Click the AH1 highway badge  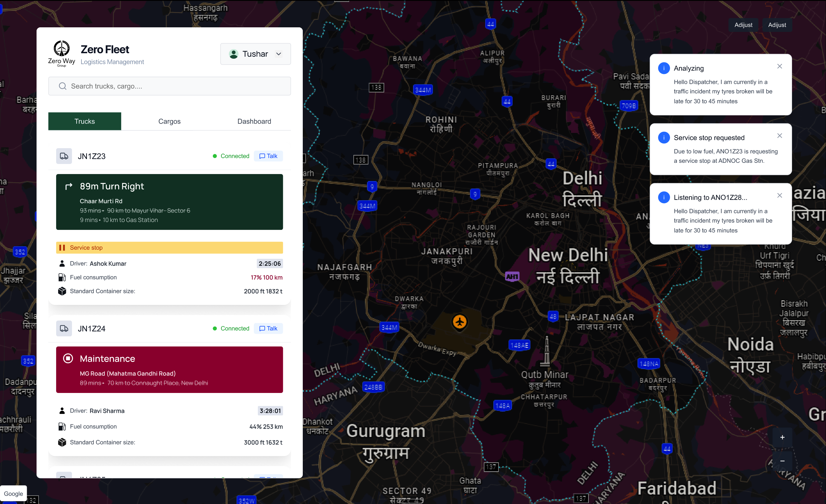(512, 276)
